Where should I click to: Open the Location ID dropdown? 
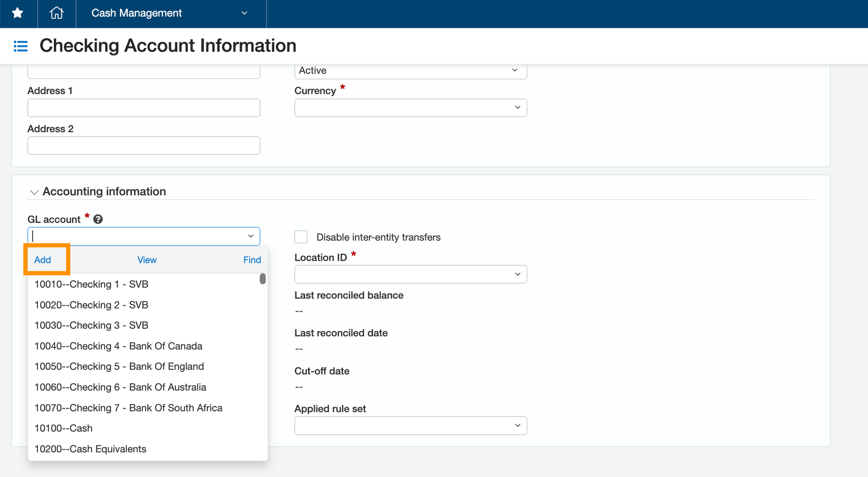pyautogui.click(x=411, y=274)
